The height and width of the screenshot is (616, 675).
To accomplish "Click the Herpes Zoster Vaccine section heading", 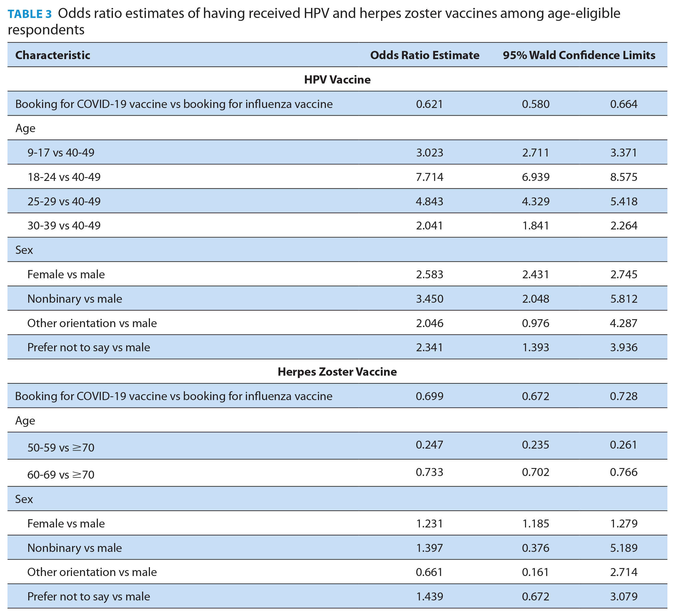I will pyautogui.click(x=337, y=372).
